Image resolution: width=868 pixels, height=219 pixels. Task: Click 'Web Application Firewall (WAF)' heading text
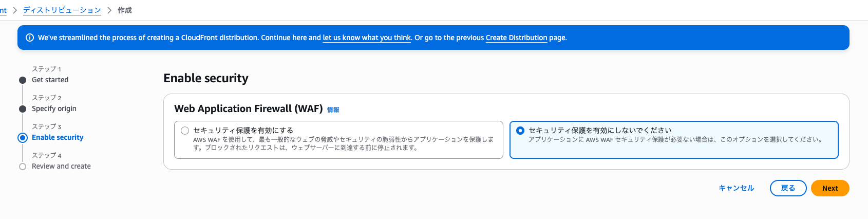click(249, 108)
